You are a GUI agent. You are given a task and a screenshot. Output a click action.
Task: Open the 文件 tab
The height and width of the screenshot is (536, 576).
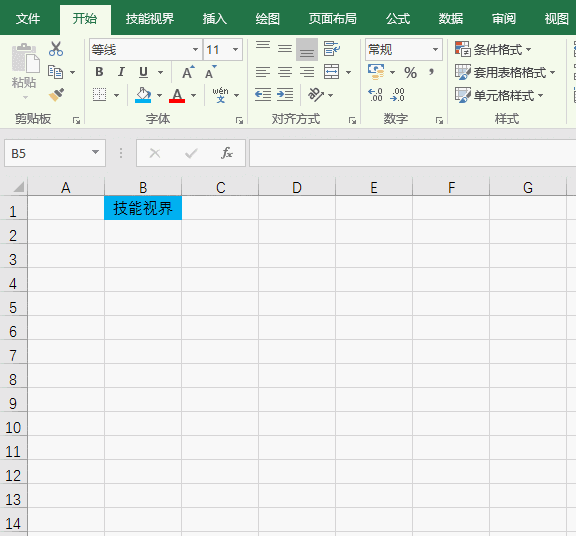point(28,18)
